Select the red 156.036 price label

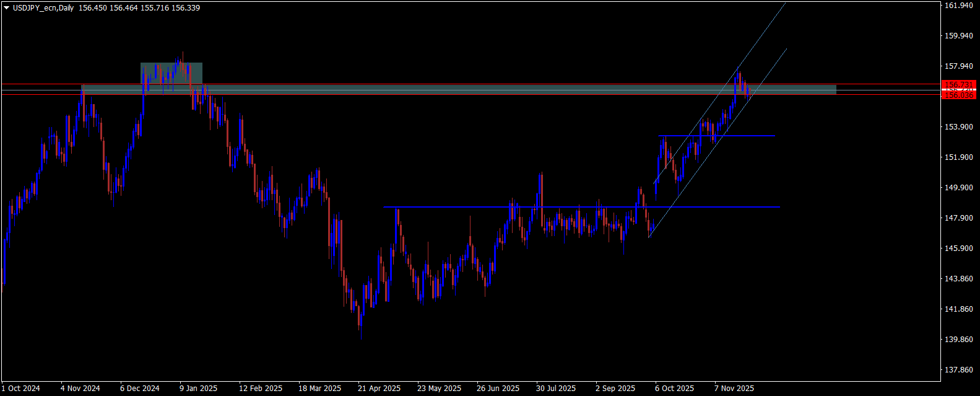click(x=959, y=95)
